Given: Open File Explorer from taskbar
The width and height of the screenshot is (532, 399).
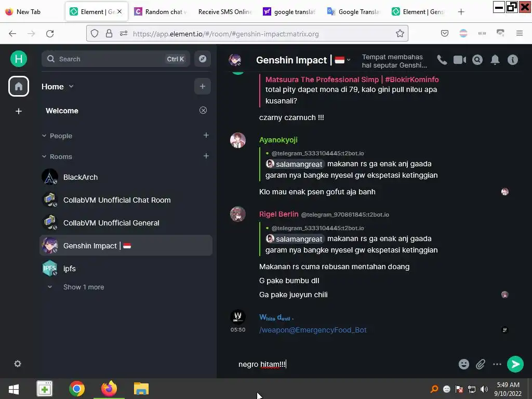Looking at the screenshot, I should pyautogui.click(x=141, y=389).
